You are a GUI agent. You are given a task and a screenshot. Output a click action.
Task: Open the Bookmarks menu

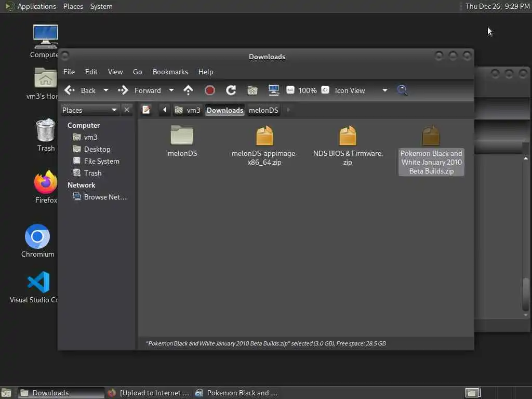170,72
